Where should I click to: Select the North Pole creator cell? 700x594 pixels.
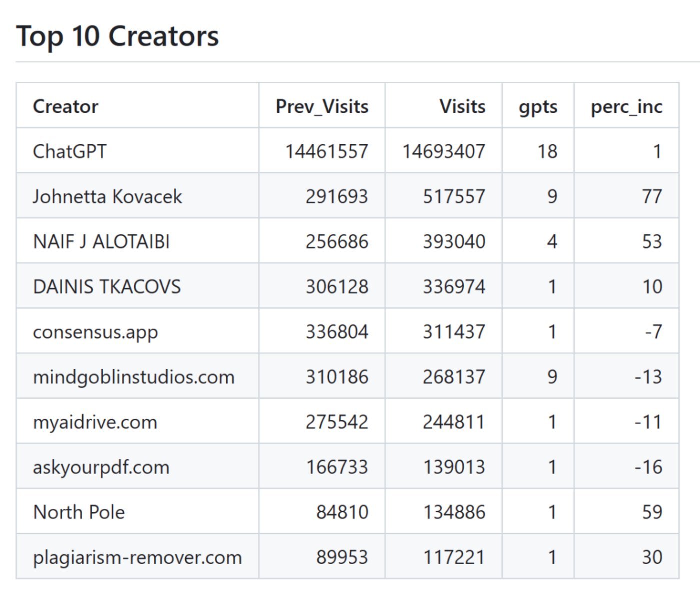point(79,512)
